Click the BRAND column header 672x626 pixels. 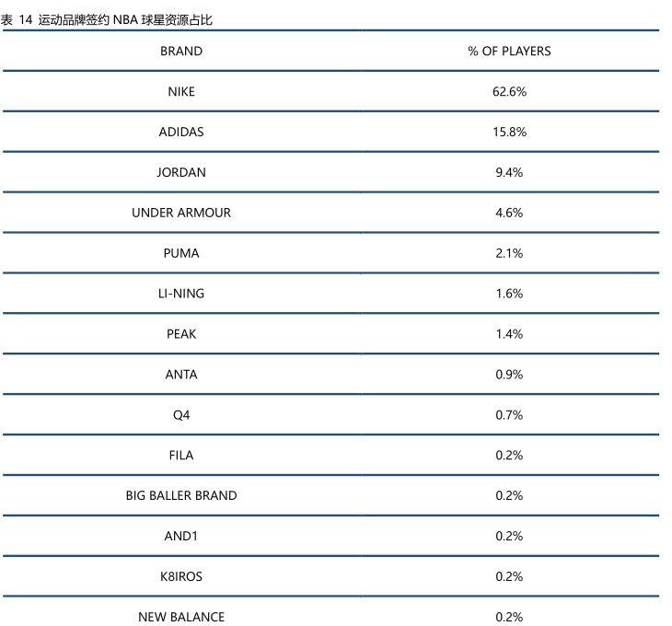point(181,52)
